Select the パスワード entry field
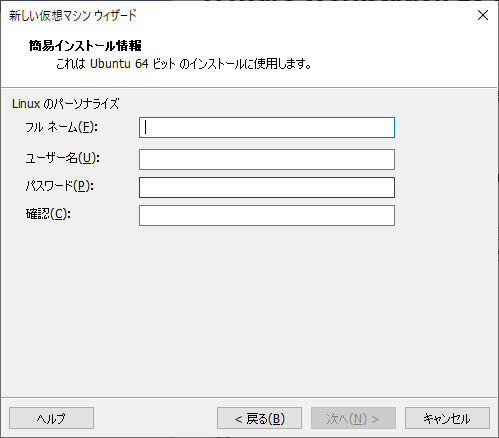This screenshot has height=438, width=499. pyautogui.click(x=267, y=187)
